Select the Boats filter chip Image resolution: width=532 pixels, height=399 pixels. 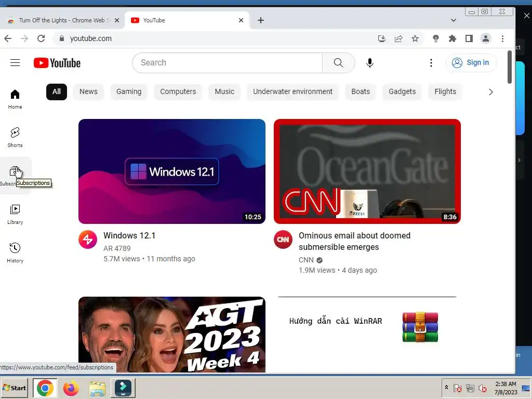361,92
